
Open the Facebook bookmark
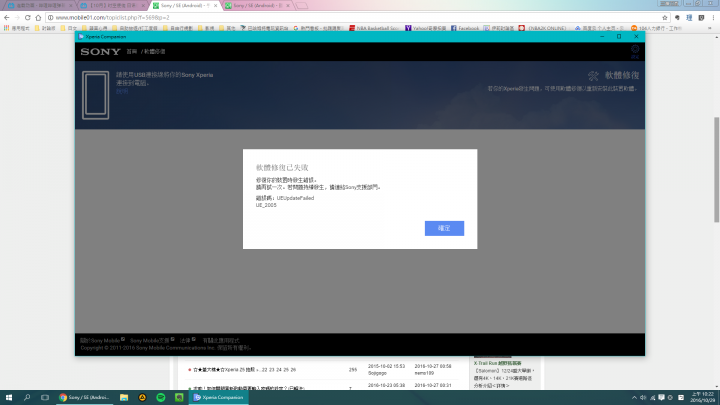click(x=465, y=28)
